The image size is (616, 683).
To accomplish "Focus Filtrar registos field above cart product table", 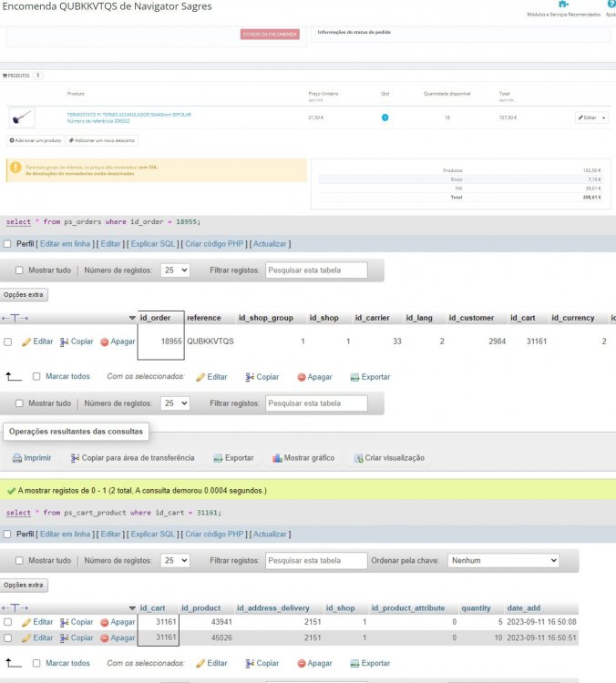I will tap(316, 561).
